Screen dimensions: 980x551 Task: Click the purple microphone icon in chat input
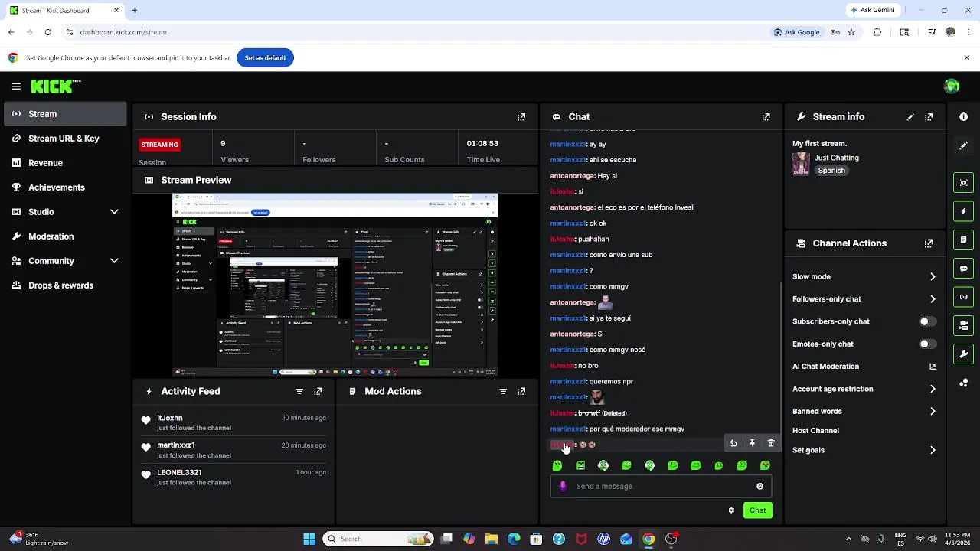(563, 486)
